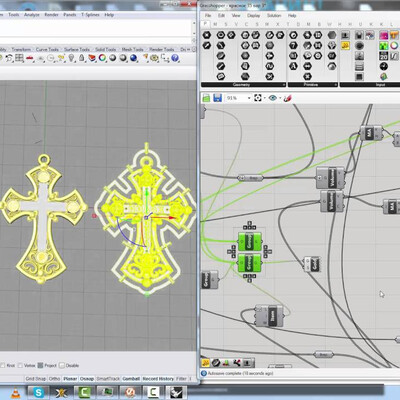Toggle the Knot osnap checkbox
Image resolution: width=400 pixels, height=400 pixels.
(x=2, y=365)
